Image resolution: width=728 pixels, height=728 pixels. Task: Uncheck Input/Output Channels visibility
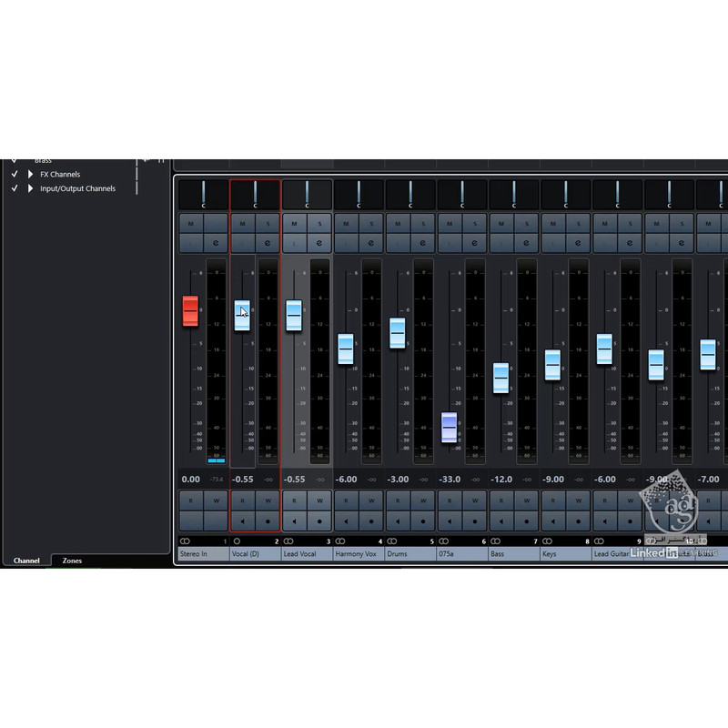[x=15, y=188]
